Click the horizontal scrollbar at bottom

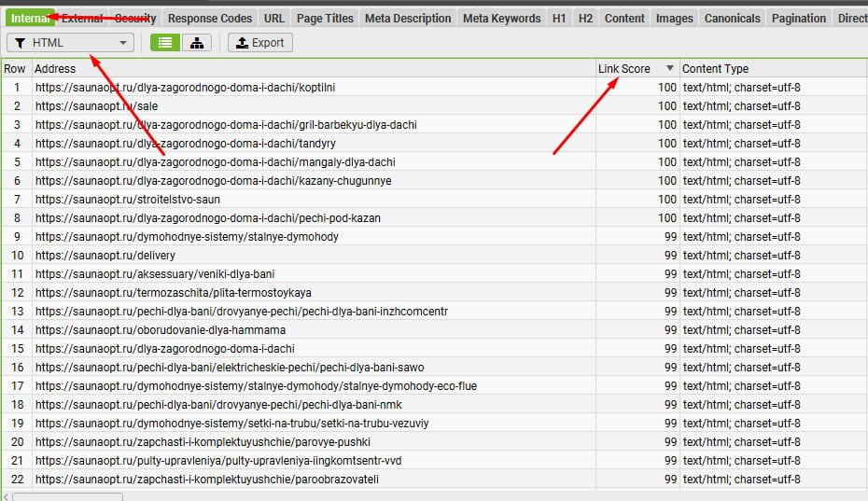(x=67, y=496)
